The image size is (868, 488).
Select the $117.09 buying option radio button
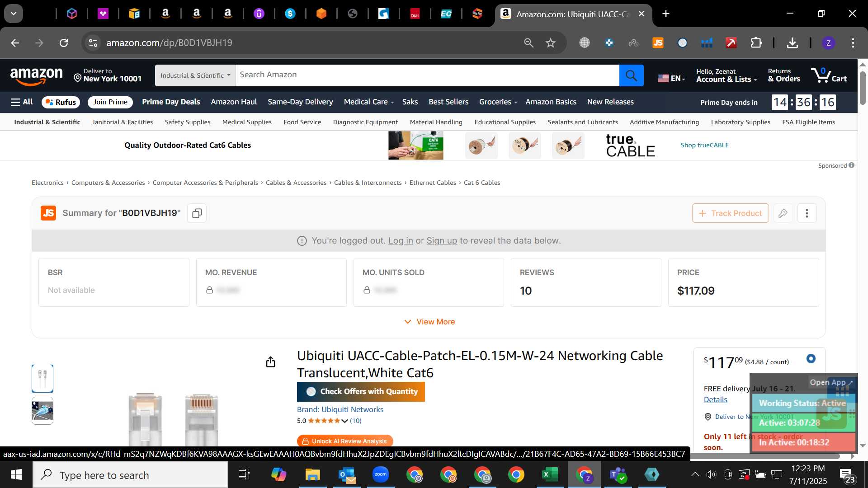[x=811, y=359]
